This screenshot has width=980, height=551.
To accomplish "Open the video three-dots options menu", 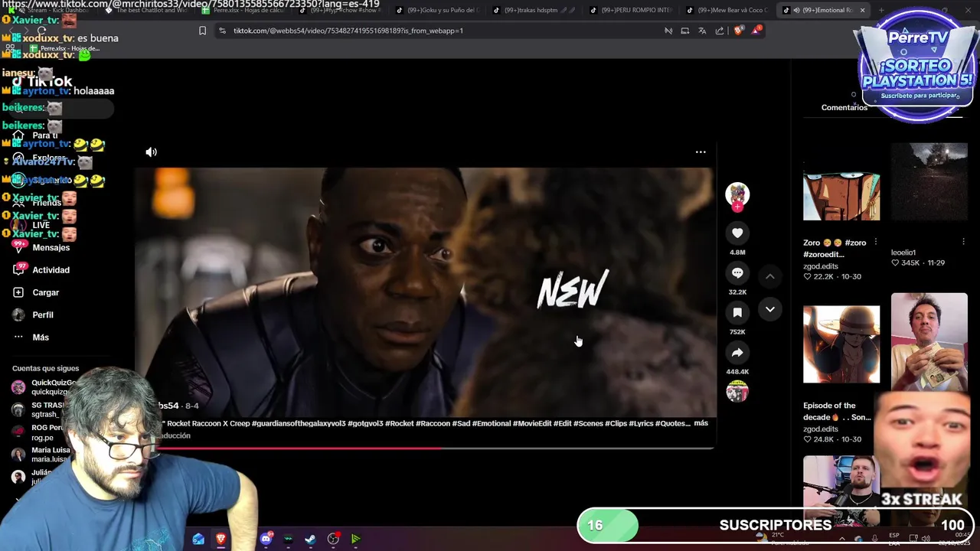I will tap(701, 152).
